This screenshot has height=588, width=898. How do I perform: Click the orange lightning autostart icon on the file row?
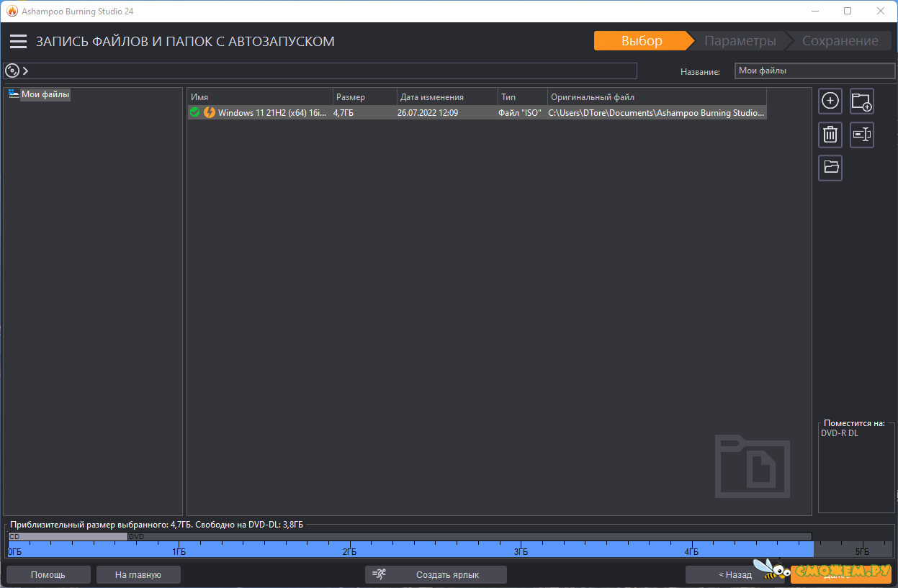click(x=210, y=112)
